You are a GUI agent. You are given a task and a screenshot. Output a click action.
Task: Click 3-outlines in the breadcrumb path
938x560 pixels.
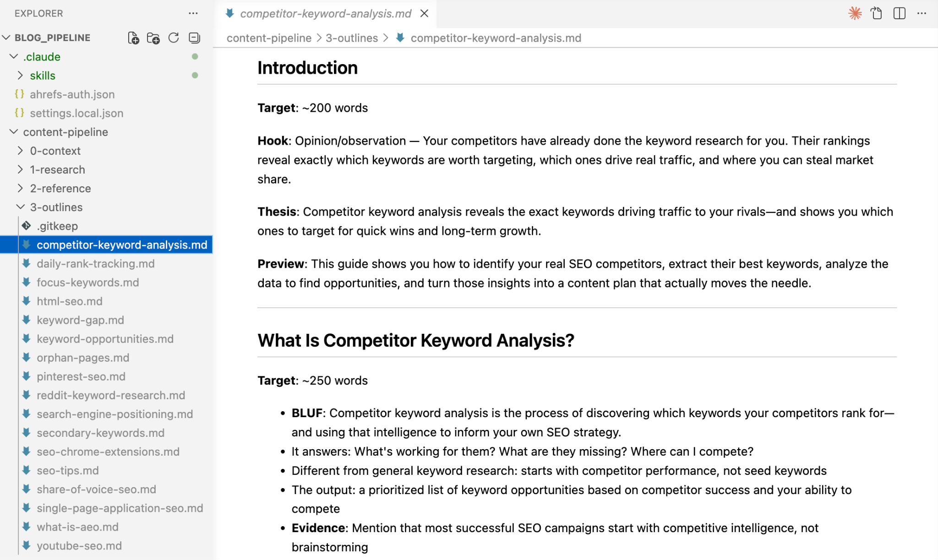point(352,38)
